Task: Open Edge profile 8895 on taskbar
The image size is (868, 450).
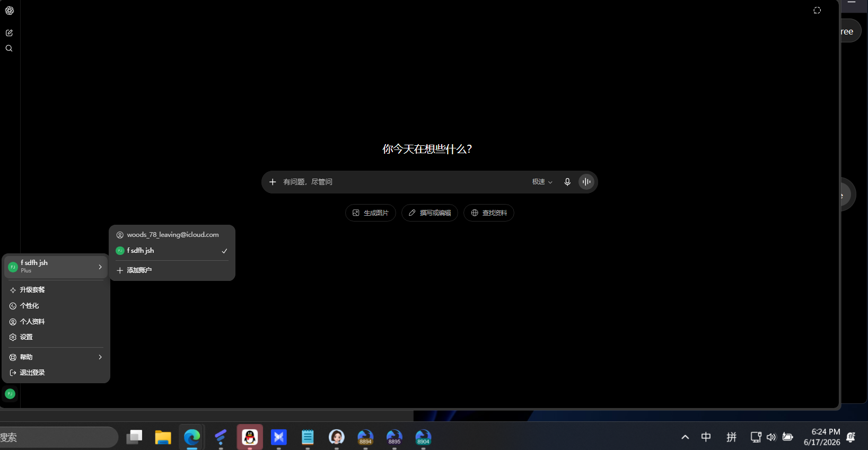Action: pyautogui.click(x=394, y=437)
